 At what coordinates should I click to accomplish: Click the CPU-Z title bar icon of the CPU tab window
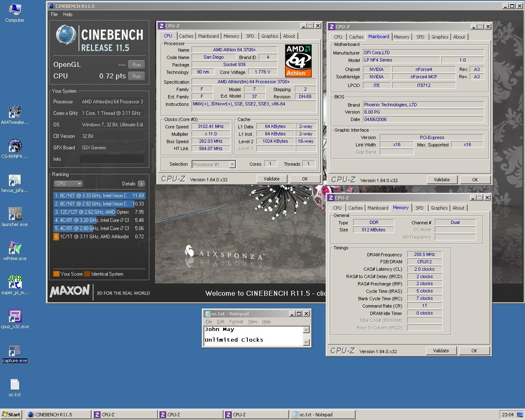pos(162,26)
